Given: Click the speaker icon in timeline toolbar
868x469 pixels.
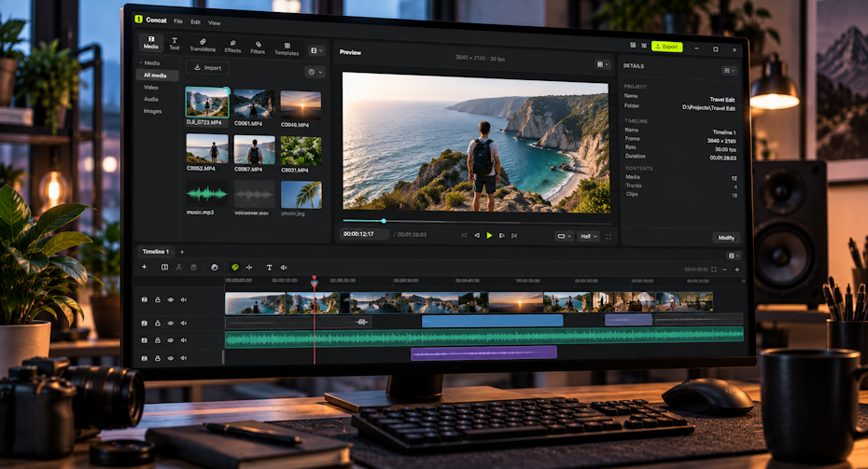Looking at the screenshot, I should coord(284,268).
